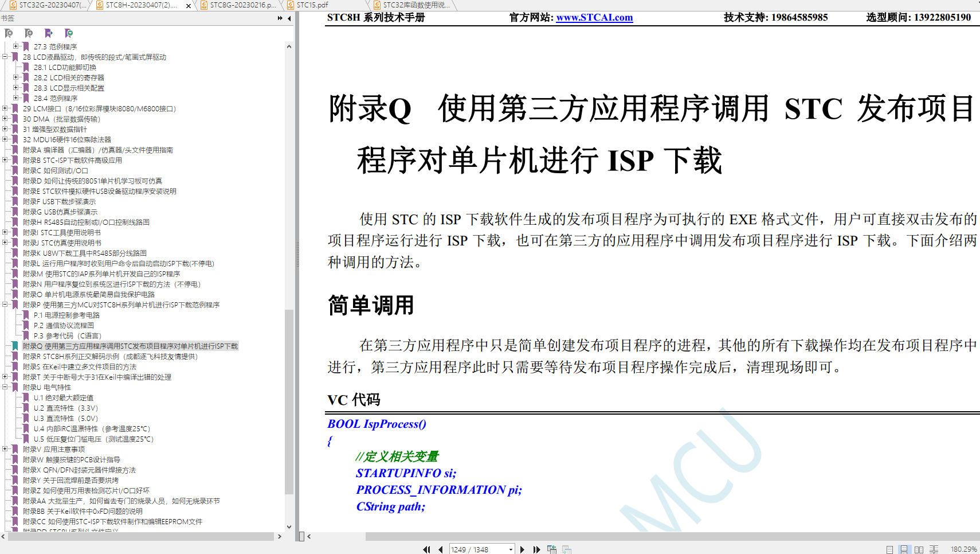Open bookmark P.1 电源控制参考电路
Screen dimensions: 980x554
[x=66, y=315]
